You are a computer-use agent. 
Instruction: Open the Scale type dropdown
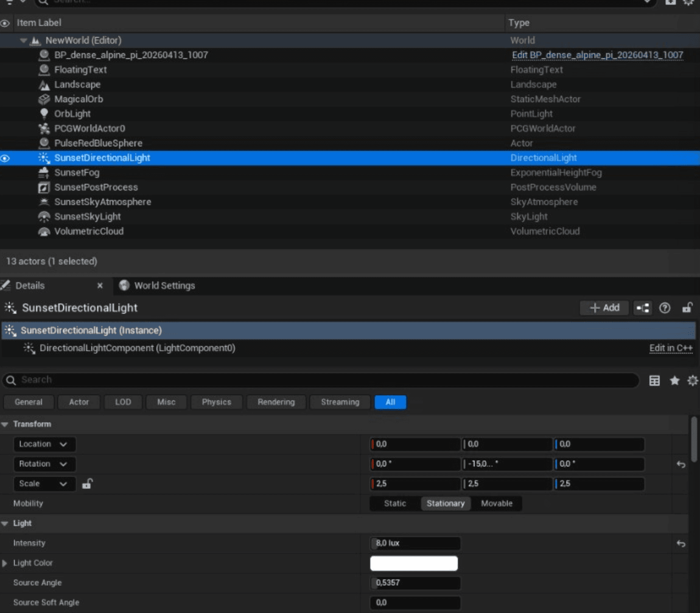pyautogui.click(x=45, y=484)
